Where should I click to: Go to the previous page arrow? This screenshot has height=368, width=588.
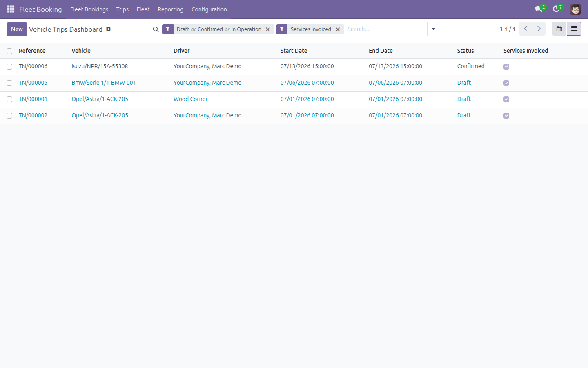click(x=526, y=29)
